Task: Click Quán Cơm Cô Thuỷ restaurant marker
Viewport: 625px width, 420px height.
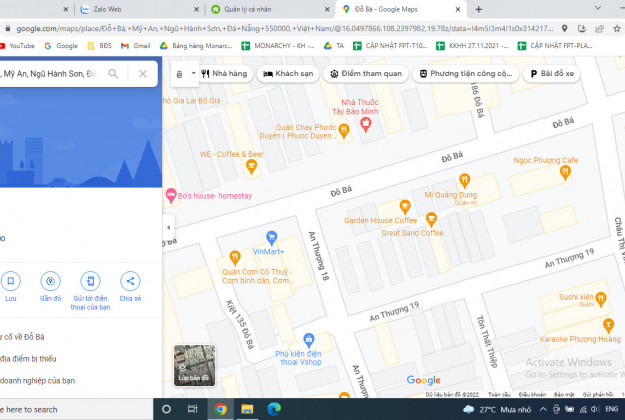Action: point(235,257)
